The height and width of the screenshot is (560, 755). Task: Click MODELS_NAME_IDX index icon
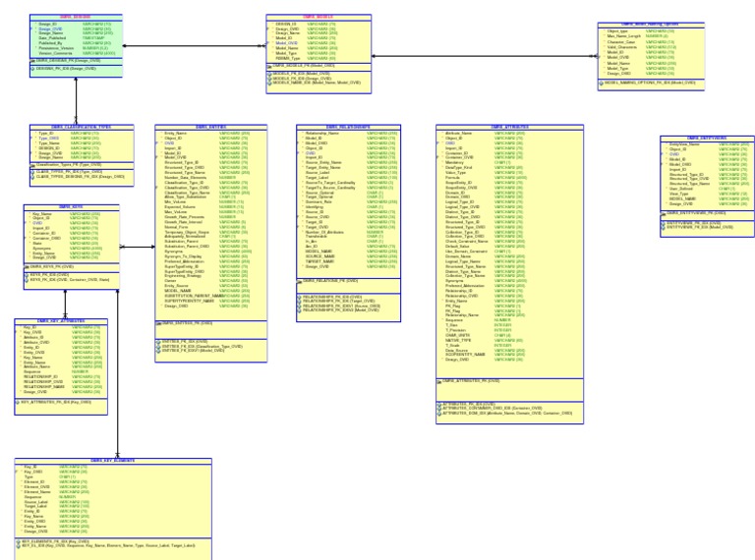coord(269,83)
